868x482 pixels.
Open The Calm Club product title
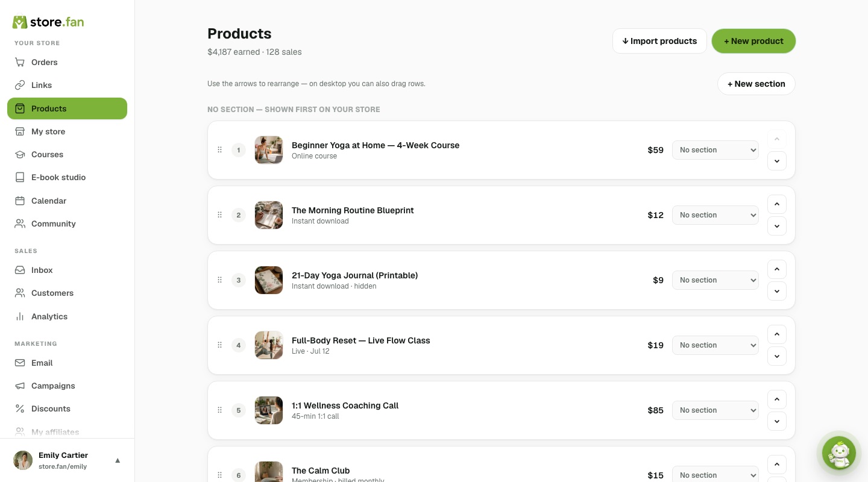pyautogui.click(x=321, y=471)
